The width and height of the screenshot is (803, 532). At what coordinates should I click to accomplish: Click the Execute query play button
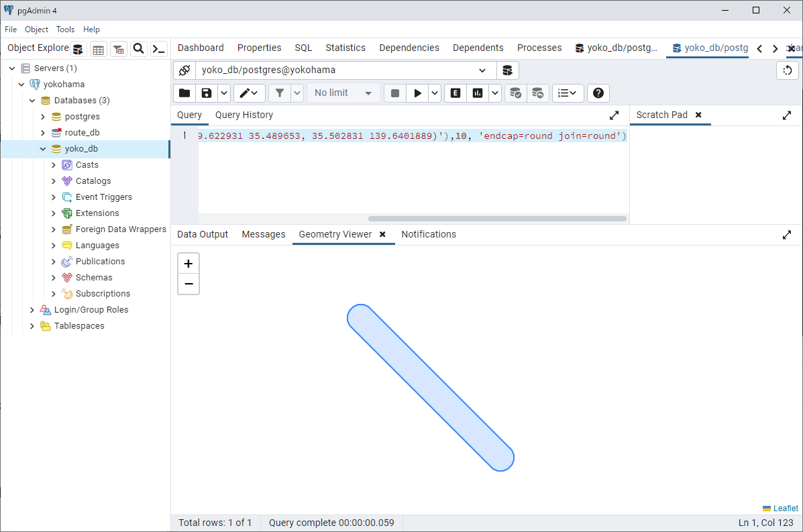[417, 93]
